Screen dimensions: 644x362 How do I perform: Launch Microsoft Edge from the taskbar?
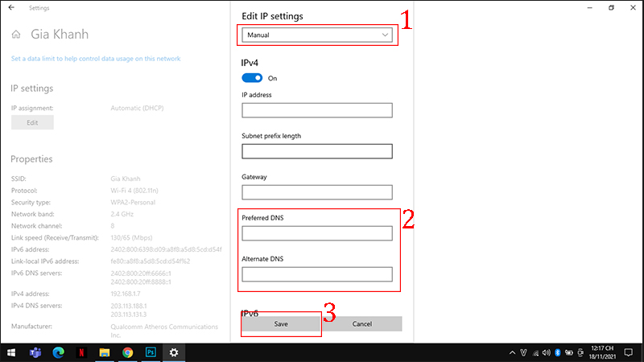pyautogui.click(x=58, y=352)
